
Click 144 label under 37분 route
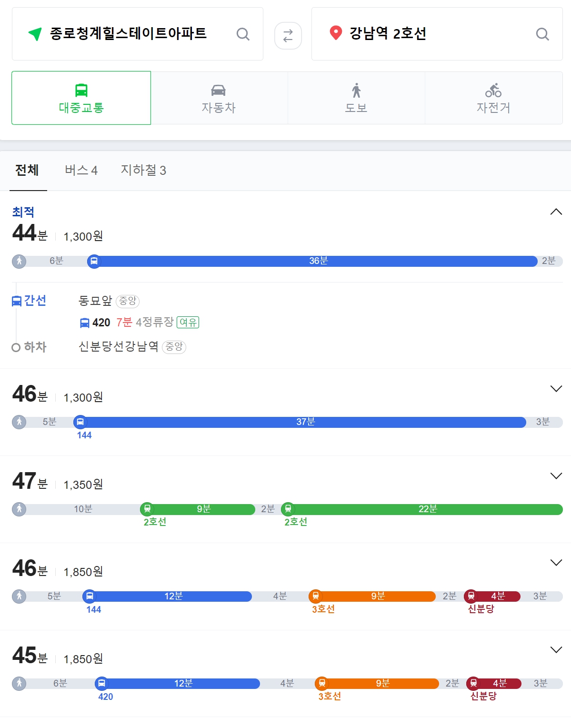pos(84,435)
